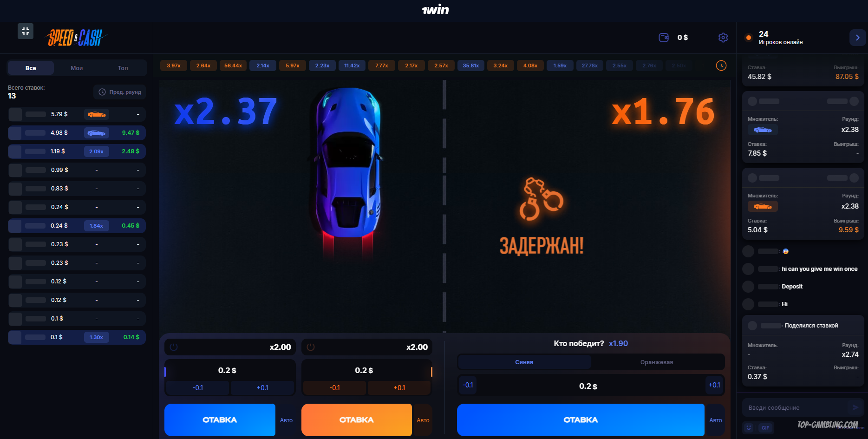Viewport: 868px width, 439px height.
Task: Open Авто options for blue bet
Action: click(286, 420)
